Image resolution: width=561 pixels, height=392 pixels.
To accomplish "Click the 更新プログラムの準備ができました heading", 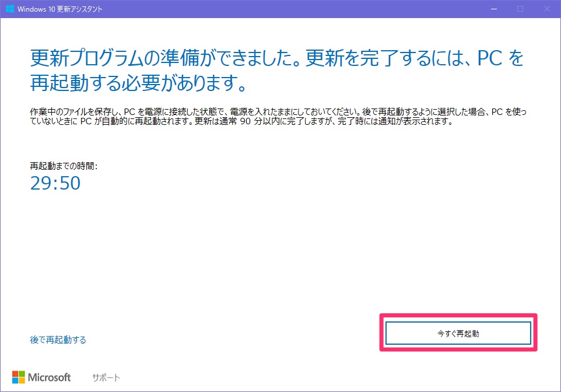I will coord(277,71).
